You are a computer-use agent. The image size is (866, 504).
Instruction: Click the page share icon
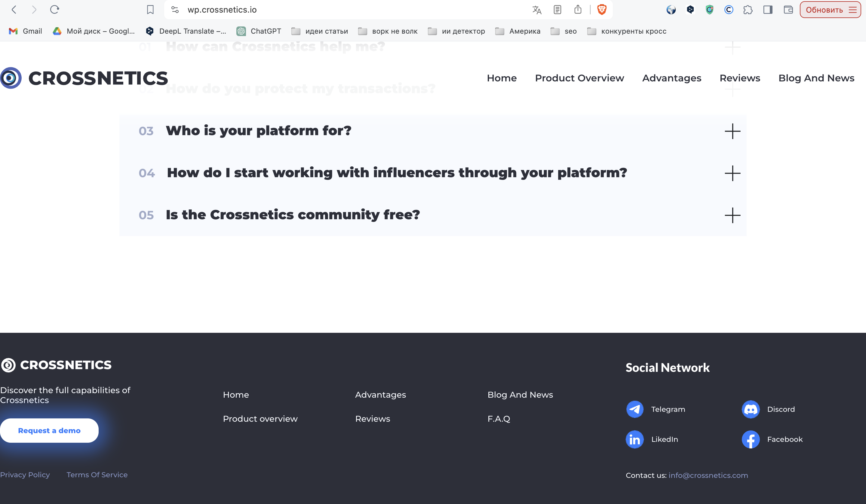tap(578, 10)
